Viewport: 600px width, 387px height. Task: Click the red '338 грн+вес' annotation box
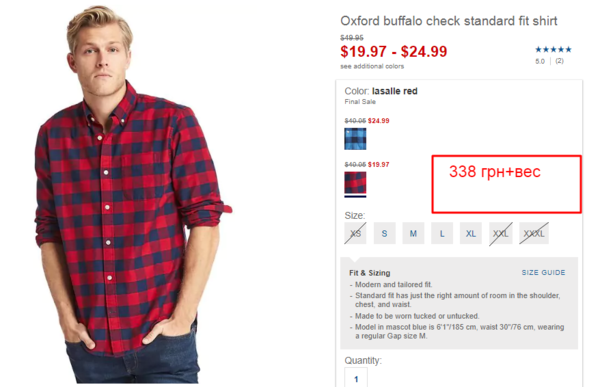coord(507,184)
